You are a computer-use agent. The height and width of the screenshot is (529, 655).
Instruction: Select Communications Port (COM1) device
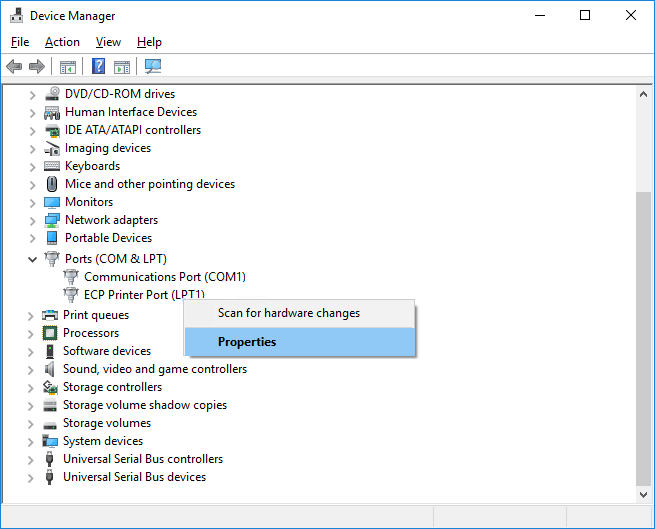pos(164,277)
